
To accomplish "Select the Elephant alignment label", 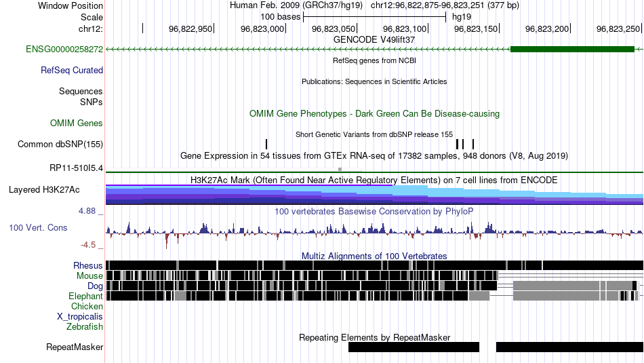I will tap(86, 297).
